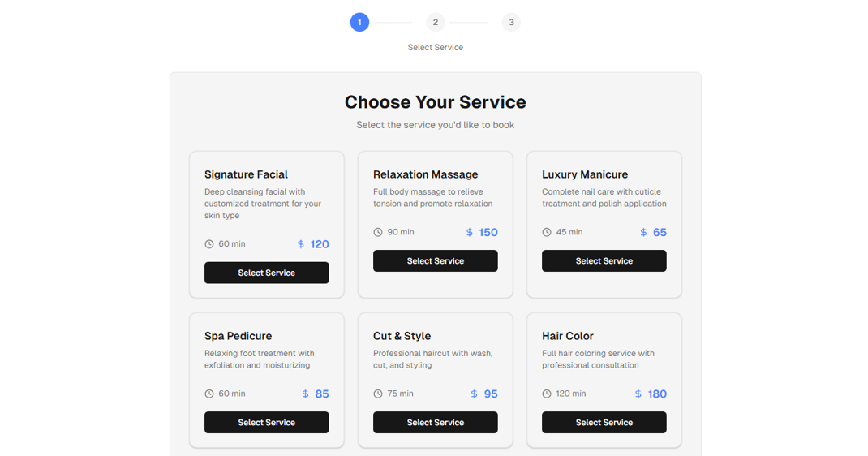
Task: Click the Relaxing foot treatment description
Action: click(x=259, y=359)
